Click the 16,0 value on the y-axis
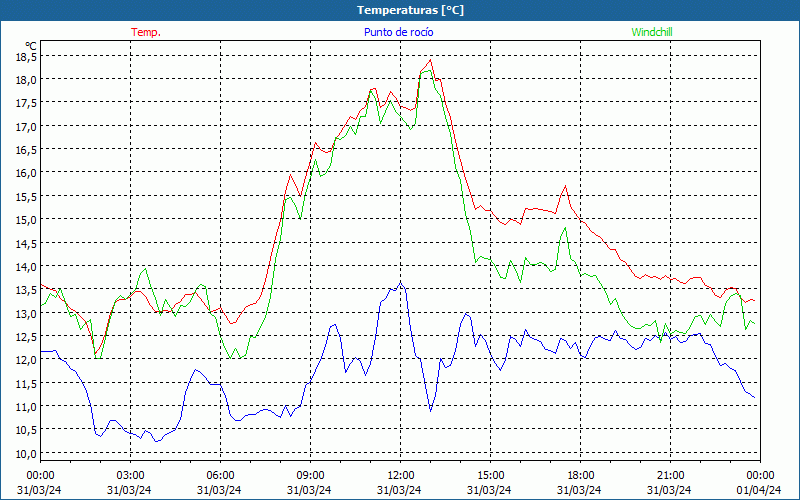The image size is (800, 500). point(26,173)
